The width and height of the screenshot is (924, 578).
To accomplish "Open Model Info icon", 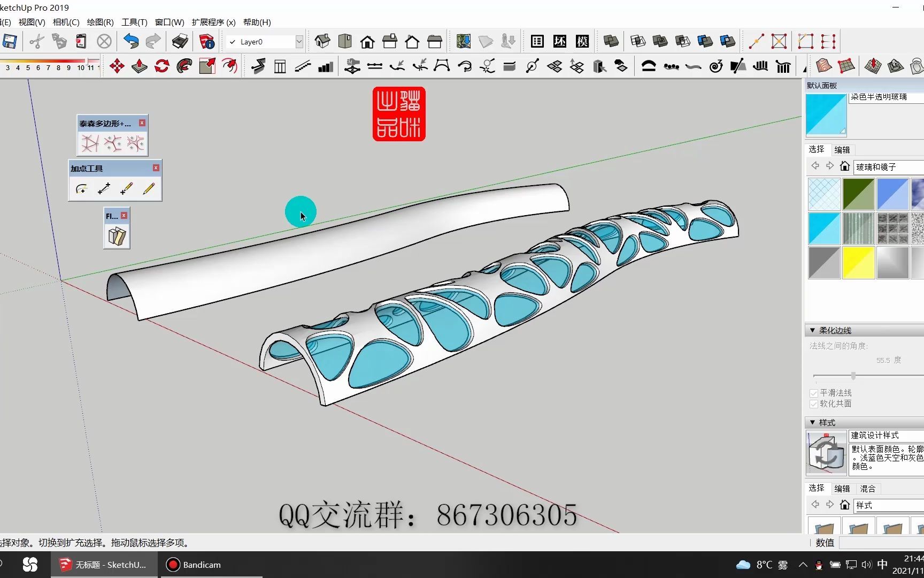I will coord(207,41).
